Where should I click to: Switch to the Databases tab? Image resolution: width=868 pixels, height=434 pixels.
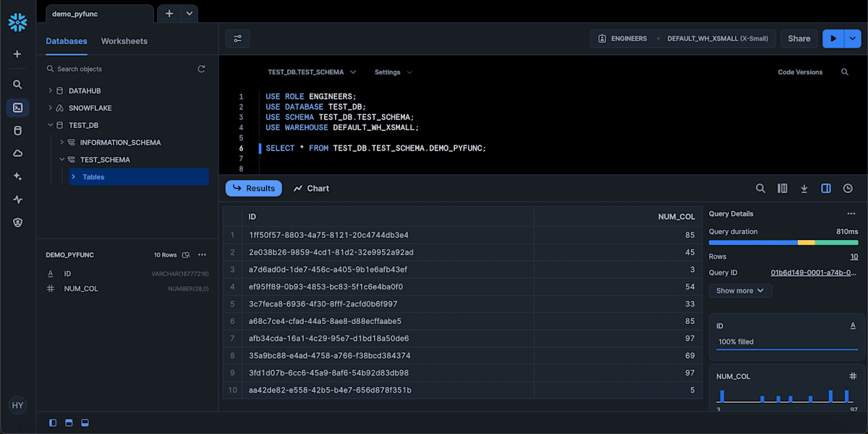67,41
